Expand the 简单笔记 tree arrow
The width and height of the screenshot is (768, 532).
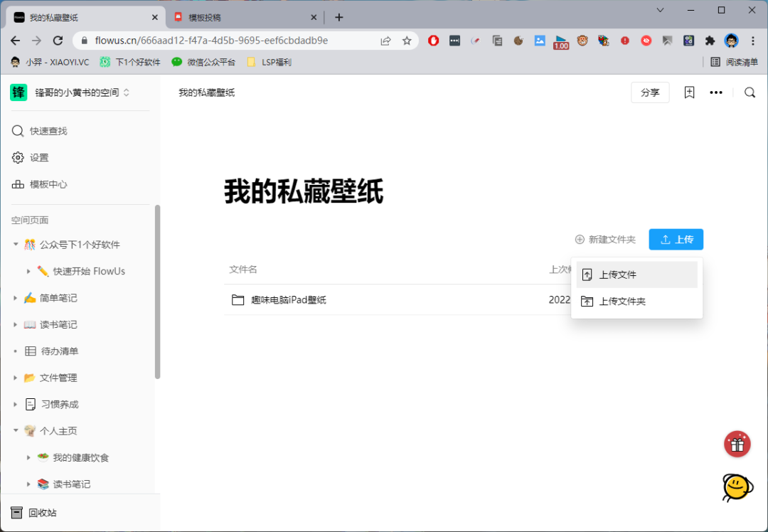tap(15, 298)
